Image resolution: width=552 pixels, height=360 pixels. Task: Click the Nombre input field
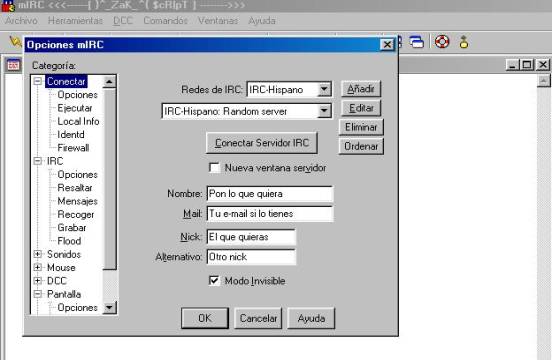[270, 194]
